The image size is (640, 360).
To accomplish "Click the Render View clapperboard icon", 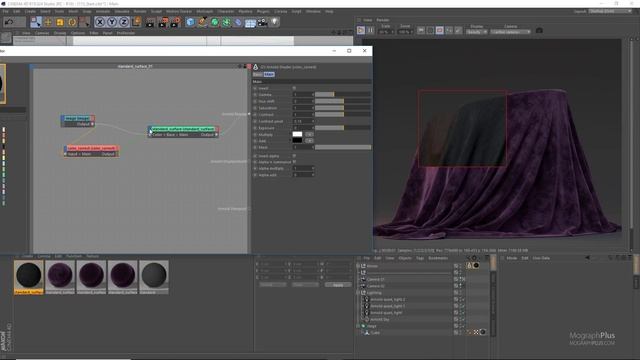I will (x=150, y=22).
